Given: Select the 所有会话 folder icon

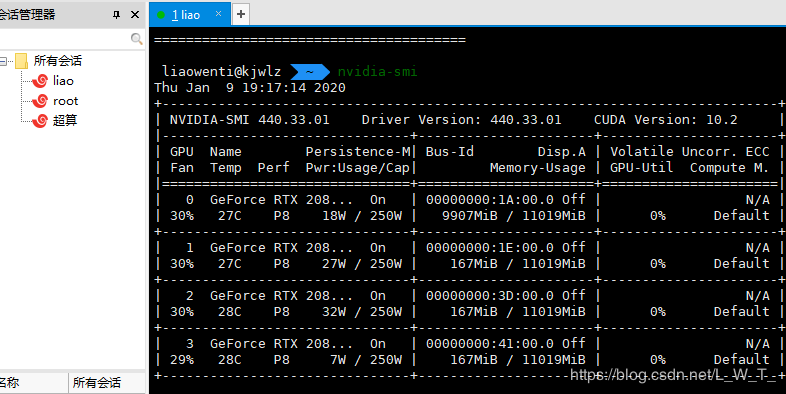Looking at the screenshot, I should click(x=21, y=61).
